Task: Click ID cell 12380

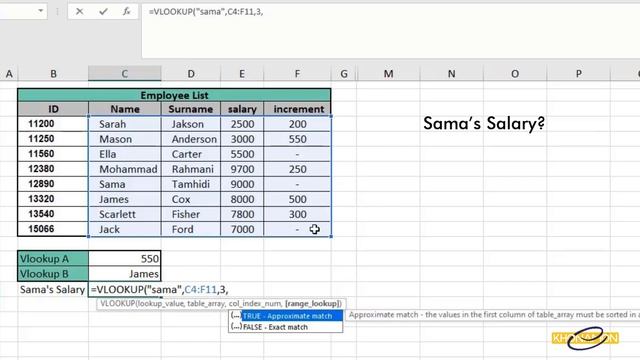Action: (53, 169)
